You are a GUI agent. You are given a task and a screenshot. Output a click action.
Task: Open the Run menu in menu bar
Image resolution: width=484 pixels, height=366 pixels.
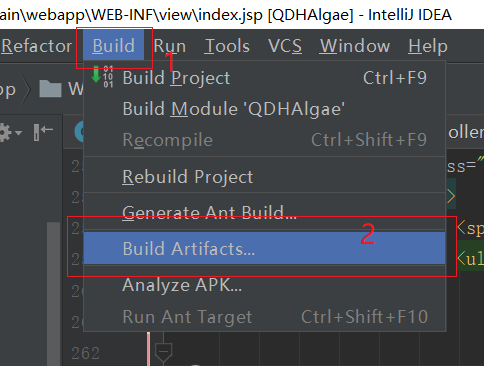170,46
